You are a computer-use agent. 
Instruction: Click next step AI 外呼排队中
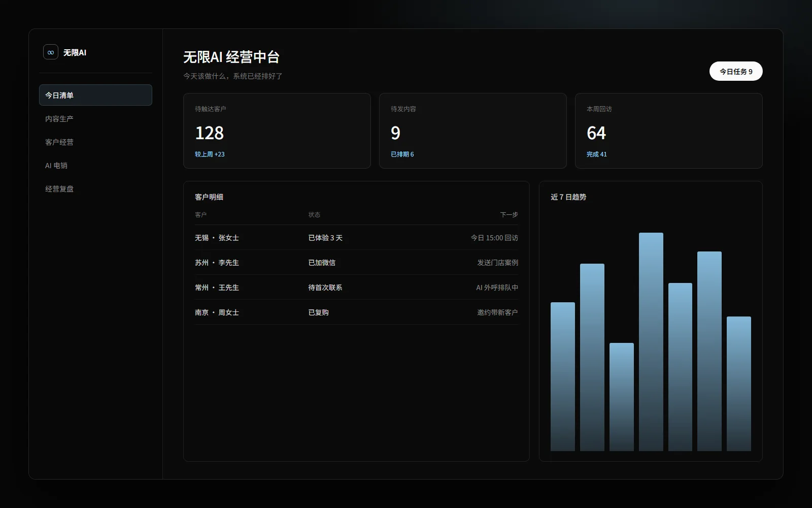[x=497, y=288]
